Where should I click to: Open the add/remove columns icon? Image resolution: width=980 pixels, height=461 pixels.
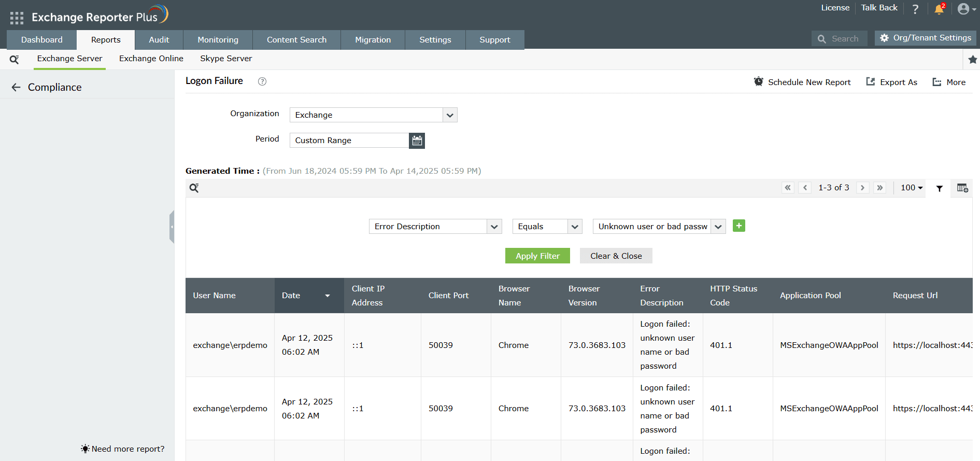pyautogui.click(x=962, y=188)
